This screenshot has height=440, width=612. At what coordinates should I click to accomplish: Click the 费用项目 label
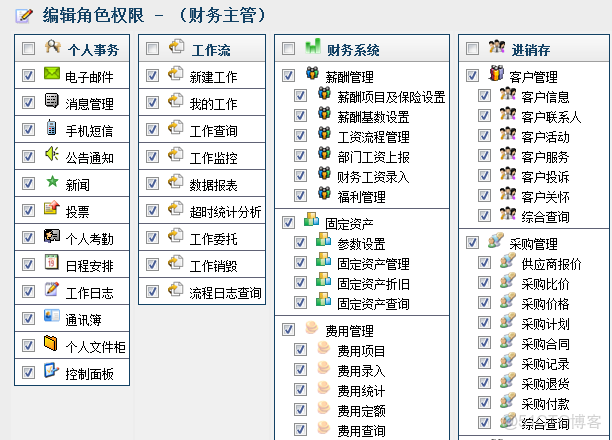[x=362, y=351]
